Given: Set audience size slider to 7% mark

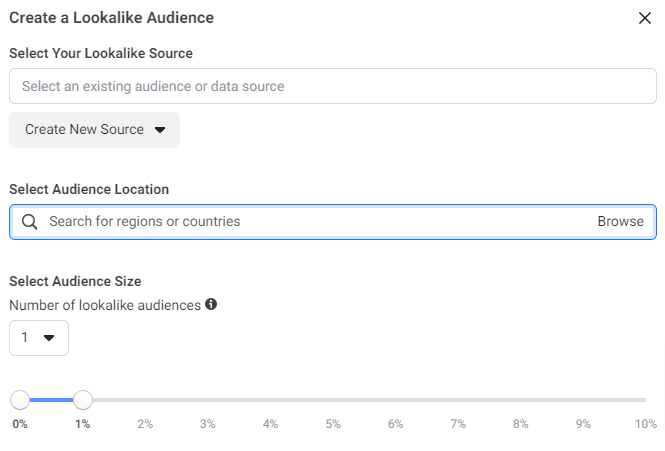Looking at the screenshot, I should (x=458, y=401).
